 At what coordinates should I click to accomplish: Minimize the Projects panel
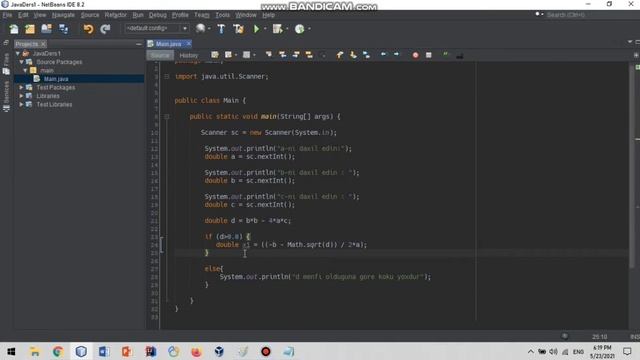point(139,44)
